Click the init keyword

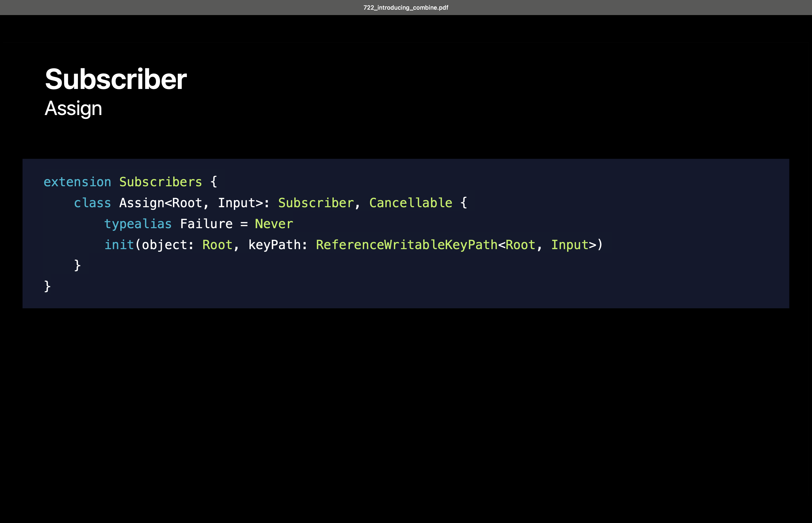point(119,245)
